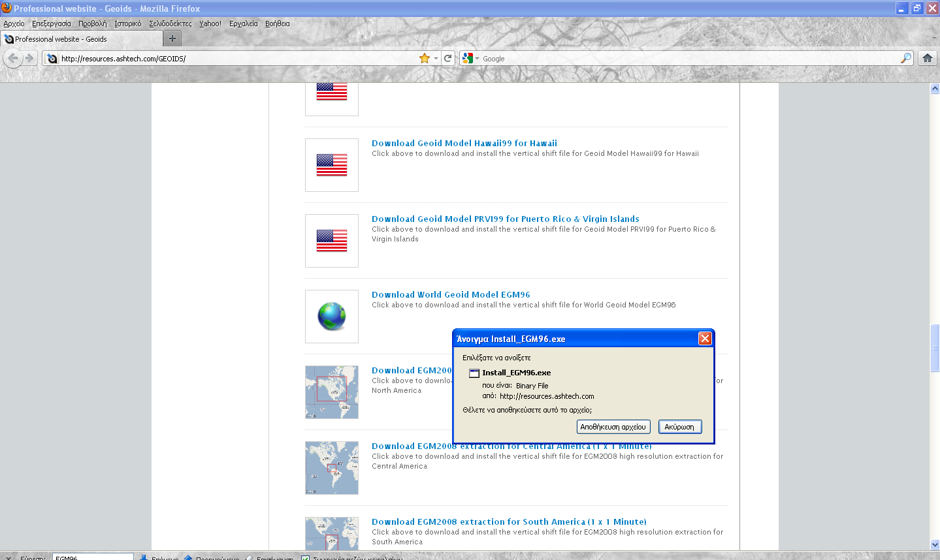Open Download Geoid Model PRVI99 link

coord(506,219)
